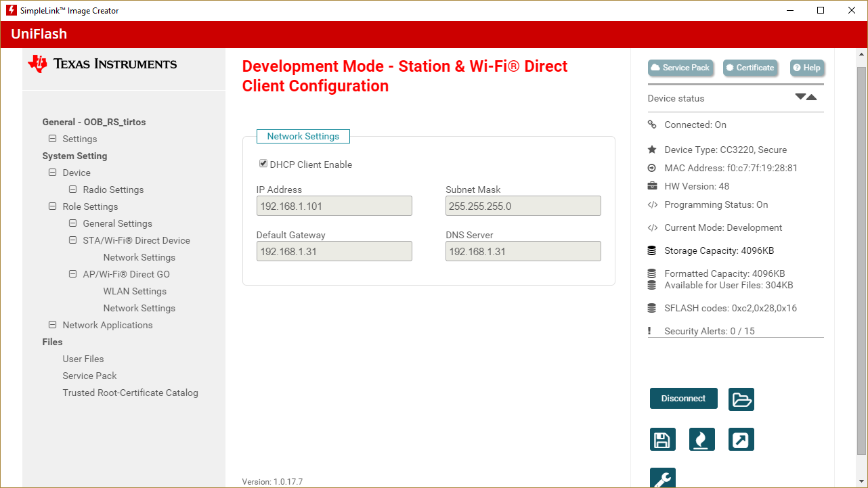Collapse the Role Settings minus box
This screenshot has height=488, width=868.
[52, 206]
